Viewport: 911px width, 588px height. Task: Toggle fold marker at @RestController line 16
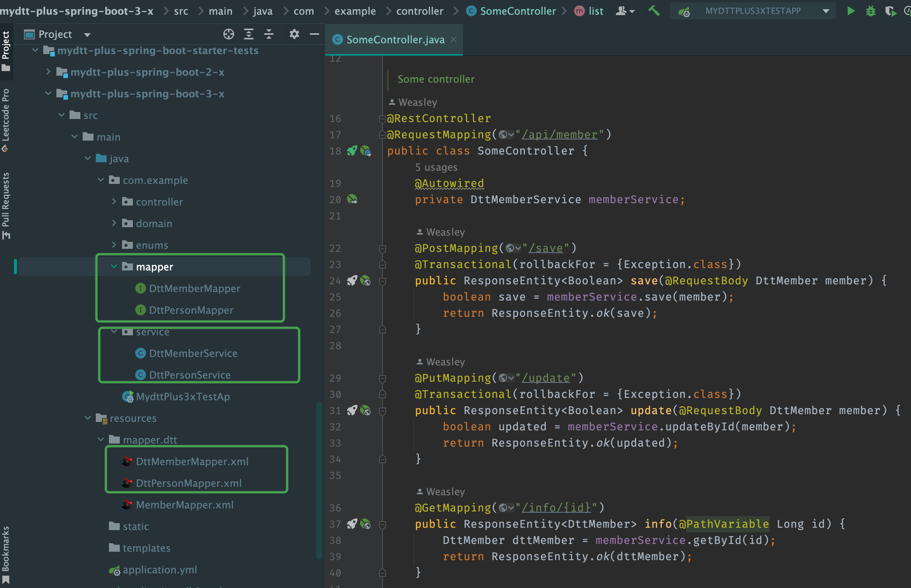[x=382, y=119]
